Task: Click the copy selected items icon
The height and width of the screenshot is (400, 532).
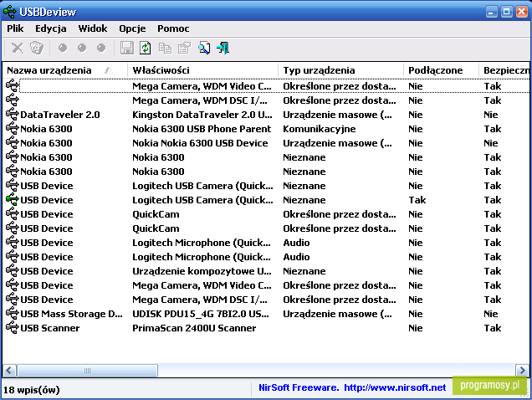Action: click(166, 49)
